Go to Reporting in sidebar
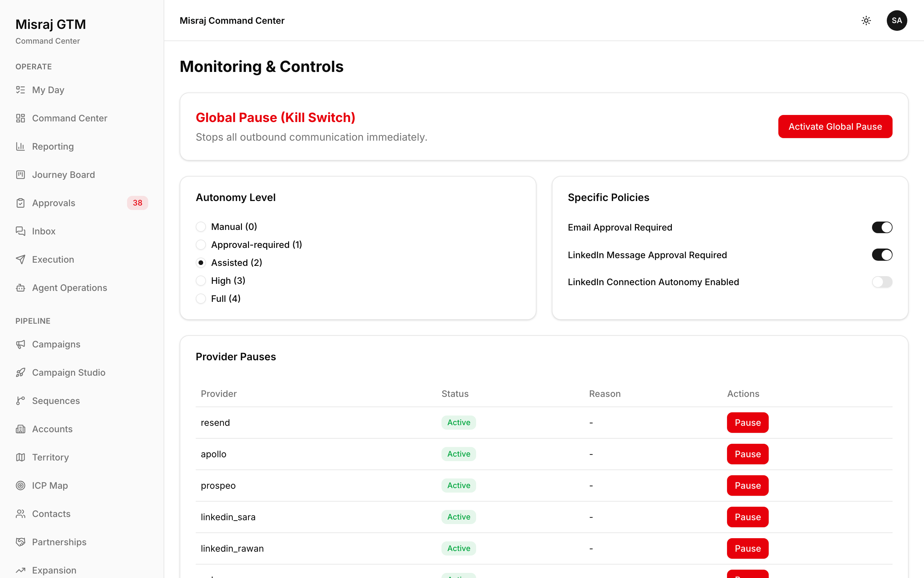The width and height of the screenshot is (924, 578). pos(82,146)
